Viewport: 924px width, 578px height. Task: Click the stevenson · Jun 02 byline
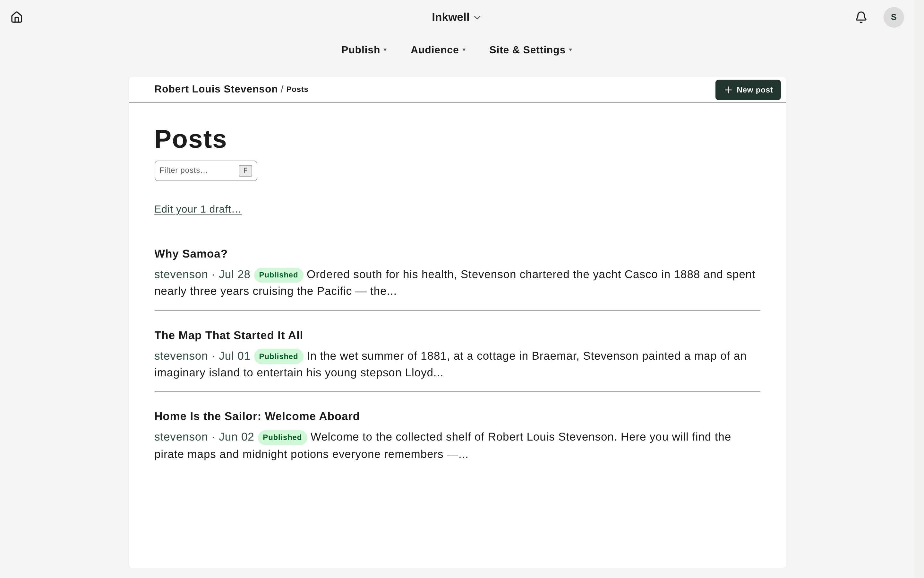click(x=204, y=437)
